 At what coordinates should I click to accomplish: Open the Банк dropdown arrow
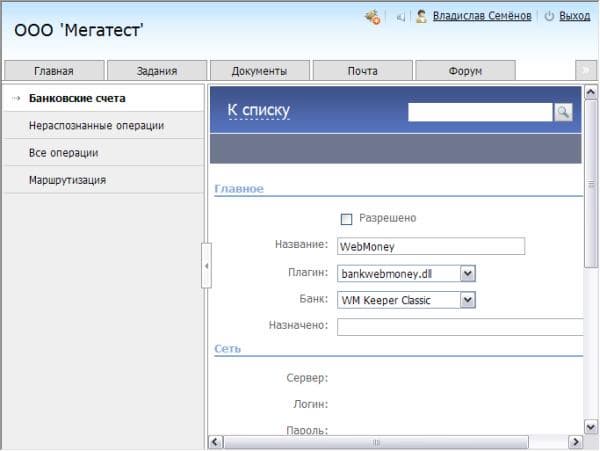(x=468, y=300)
